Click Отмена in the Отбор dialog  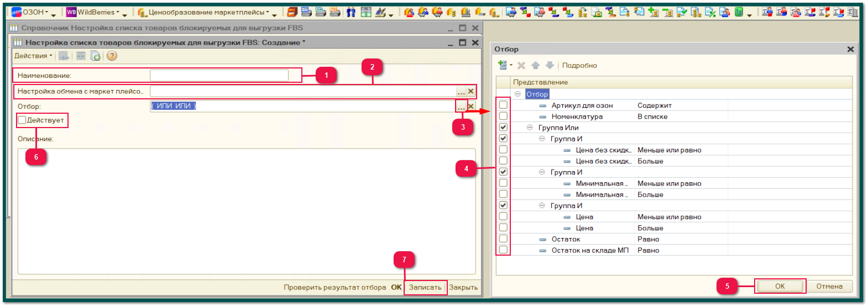829,286
